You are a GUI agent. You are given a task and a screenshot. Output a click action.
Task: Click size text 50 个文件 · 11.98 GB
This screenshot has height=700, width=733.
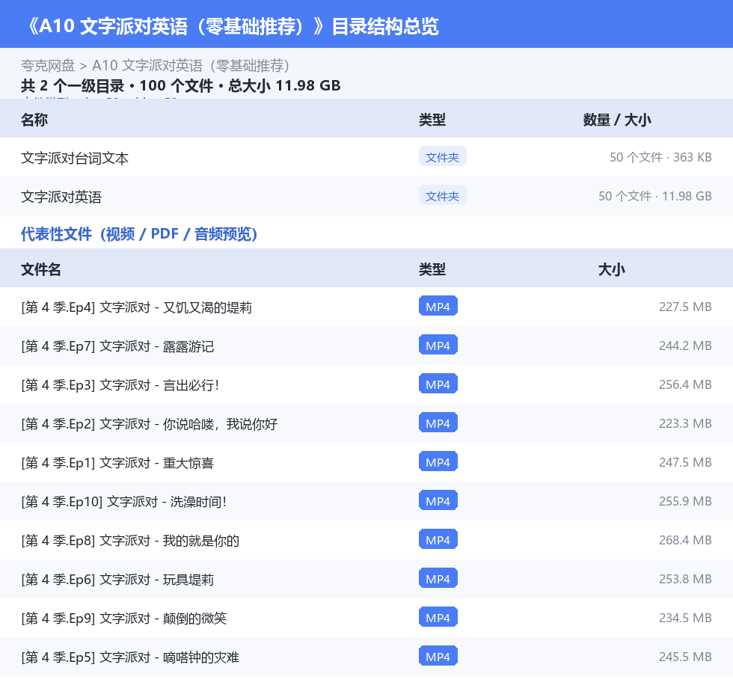coord(655,196)
